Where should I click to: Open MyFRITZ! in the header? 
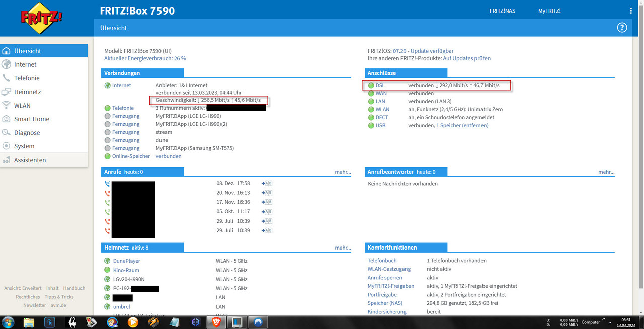click(549, 11)
